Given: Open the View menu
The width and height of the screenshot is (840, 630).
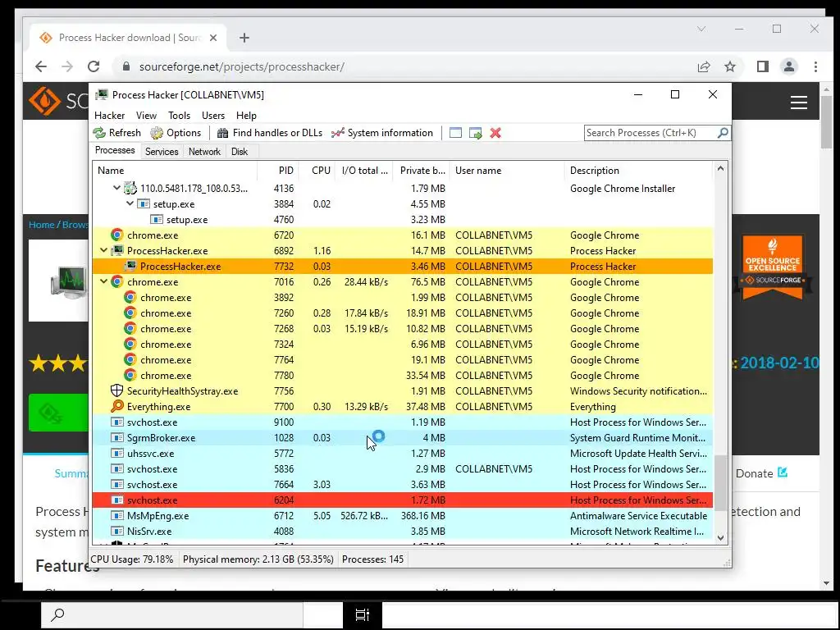Looking at the screenshot, I should click(x=146, y=116).
